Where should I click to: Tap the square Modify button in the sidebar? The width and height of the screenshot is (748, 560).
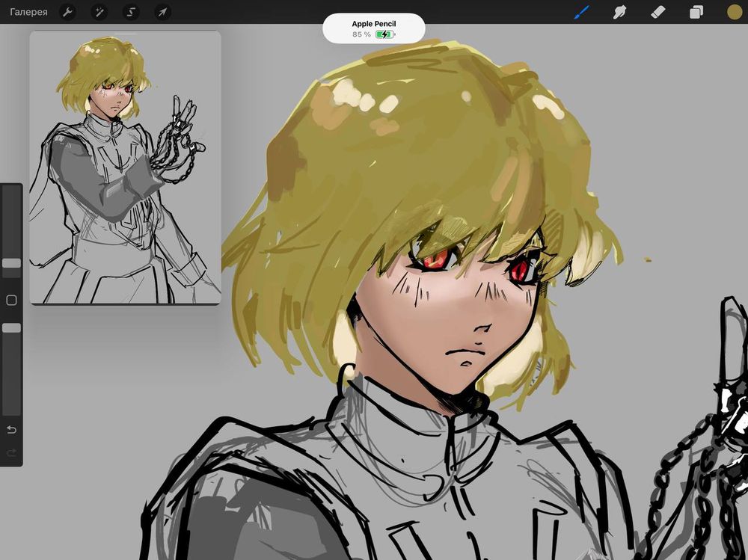[x=11, y=300]
